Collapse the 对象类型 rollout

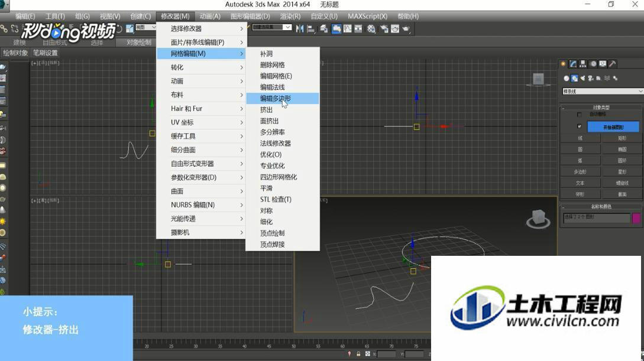[601, 108]
